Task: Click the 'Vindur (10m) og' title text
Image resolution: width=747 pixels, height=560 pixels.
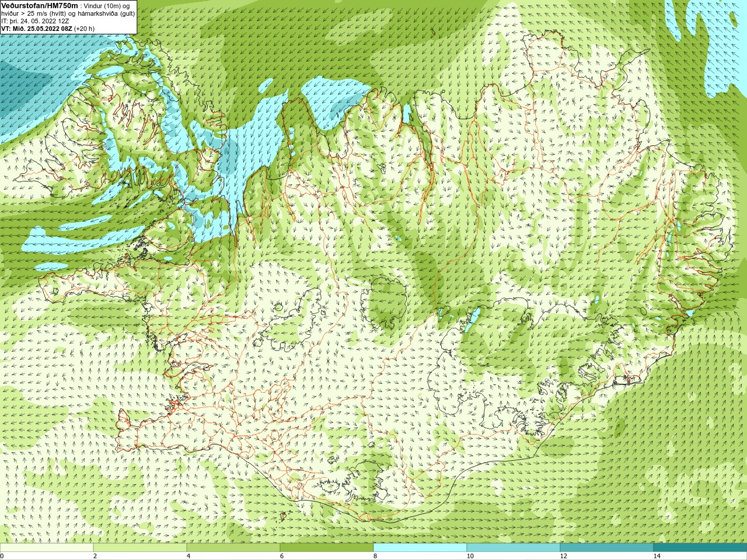Action: pos(107,6)
